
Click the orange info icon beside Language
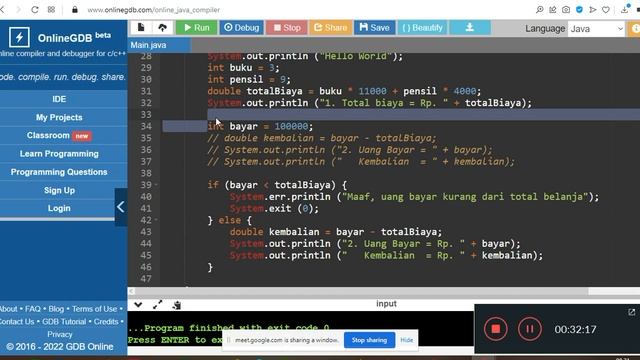click(x=635, y=29)
